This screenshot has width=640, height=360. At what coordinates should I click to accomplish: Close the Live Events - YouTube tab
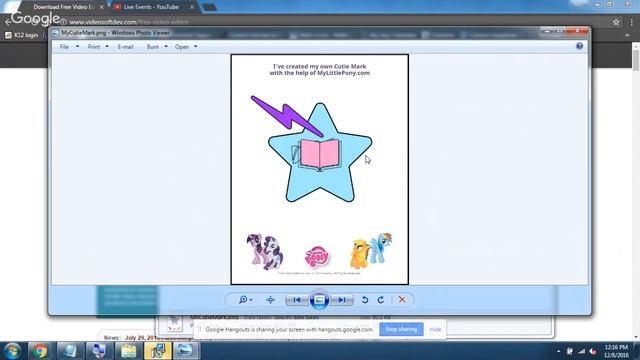192,7
